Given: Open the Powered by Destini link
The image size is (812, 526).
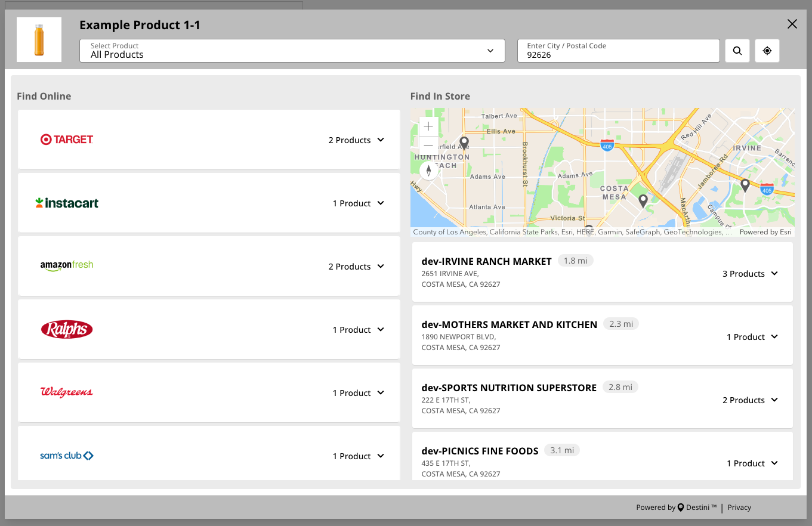Looking at the screenshot, I should 677,508.
